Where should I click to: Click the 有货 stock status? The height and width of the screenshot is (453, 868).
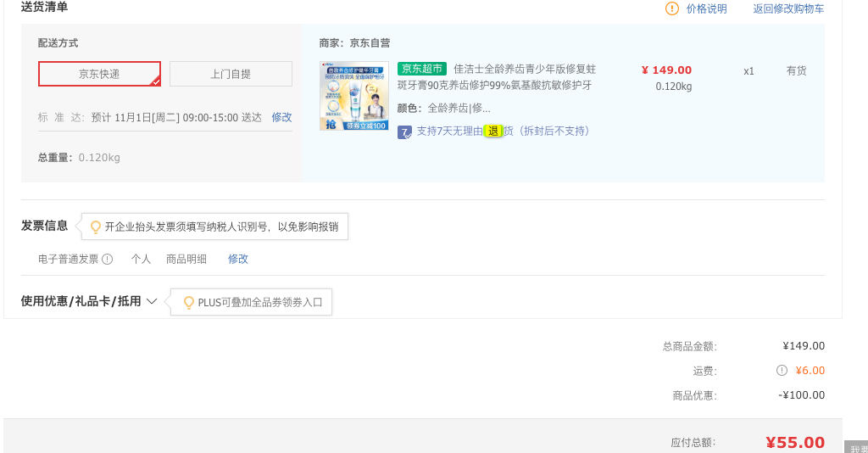pos(797,71)
